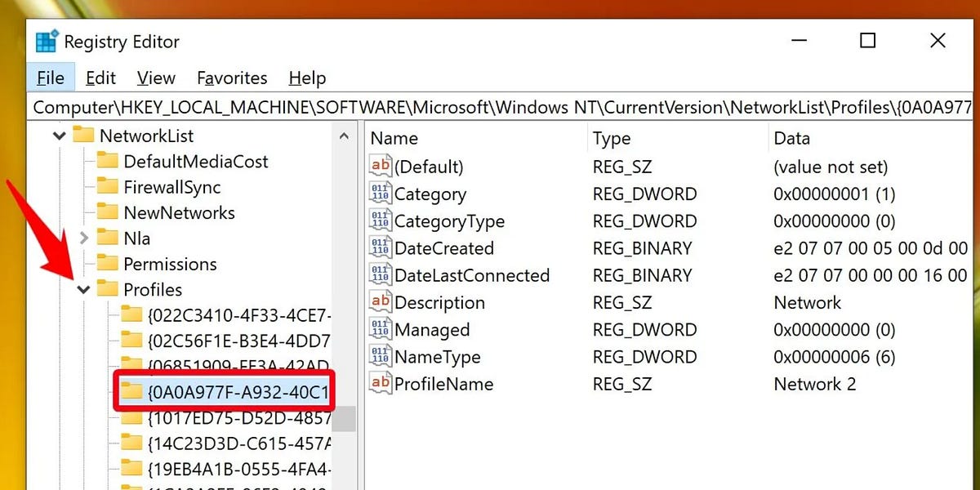Click the tree pane scroll-up arrow
980x490 pixels.
point(345,136)
